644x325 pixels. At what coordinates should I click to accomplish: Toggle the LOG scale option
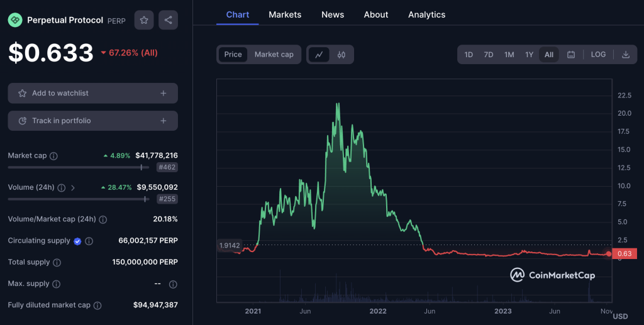pyautogui.click(x=598, y=55)
